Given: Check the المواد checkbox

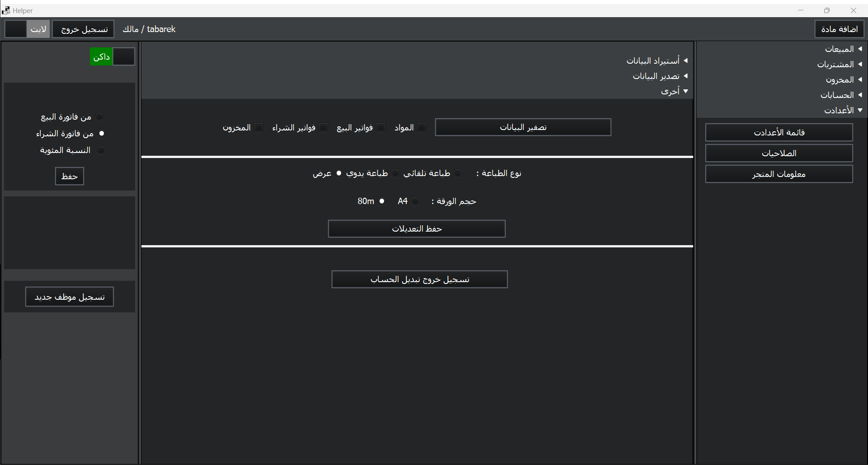Looking at the screenshot, I should 422,127.
